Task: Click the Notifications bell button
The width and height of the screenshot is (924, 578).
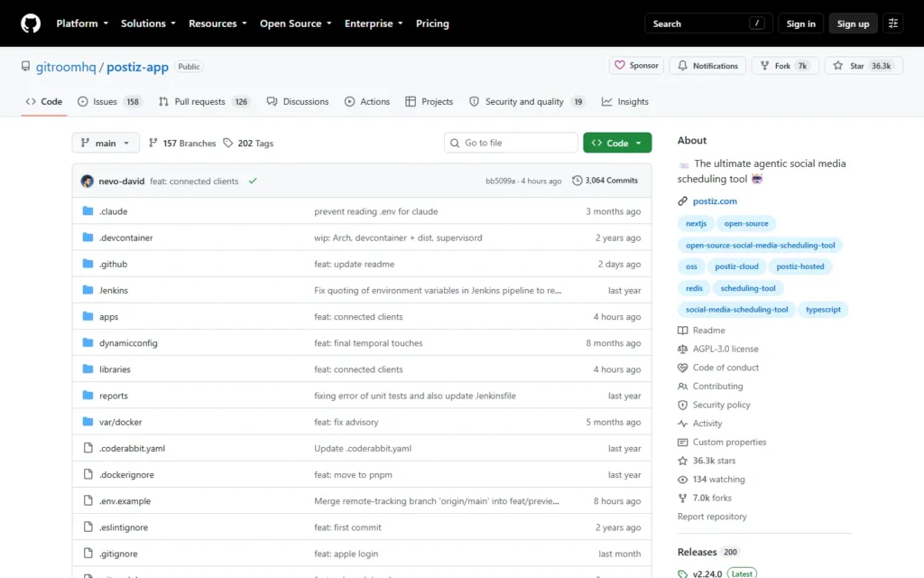Action: [x=707, y=65]
